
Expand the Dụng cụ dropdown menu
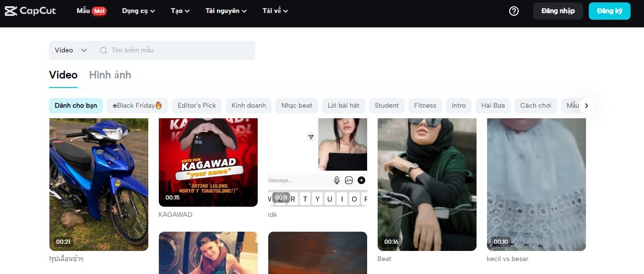(x=138, y=11)
